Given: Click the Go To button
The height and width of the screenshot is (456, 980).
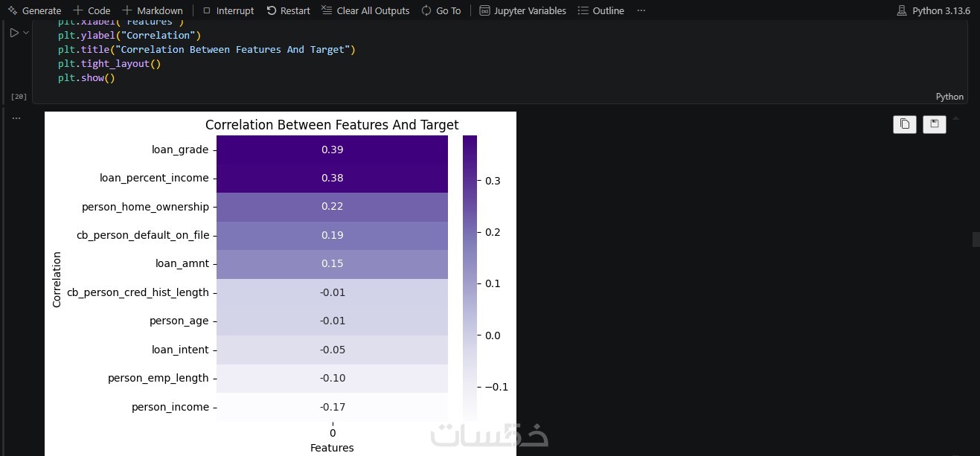Looking at the screenshot, I should click(441, 10).
